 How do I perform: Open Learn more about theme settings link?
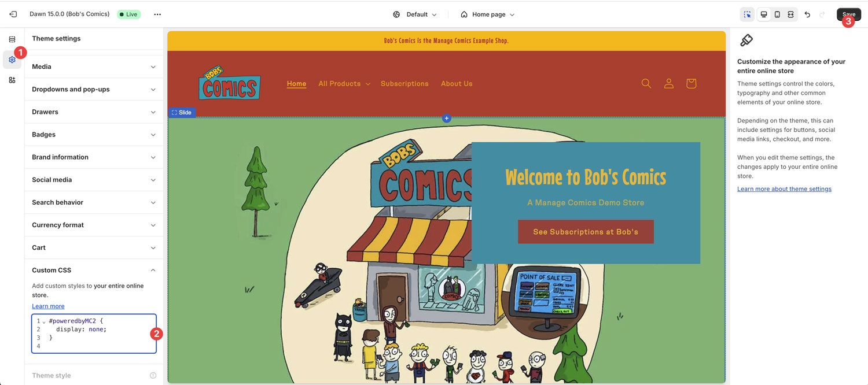click(784, 189)
